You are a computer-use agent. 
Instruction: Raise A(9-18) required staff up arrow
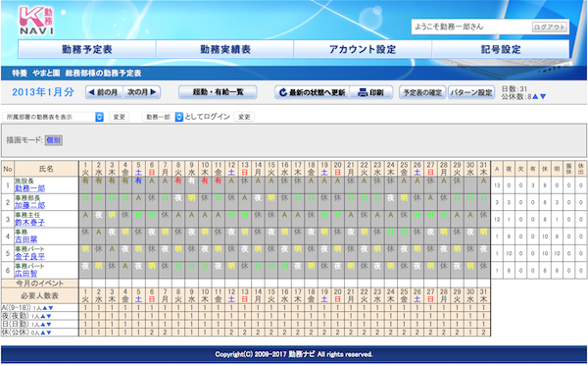coord(45,308)
